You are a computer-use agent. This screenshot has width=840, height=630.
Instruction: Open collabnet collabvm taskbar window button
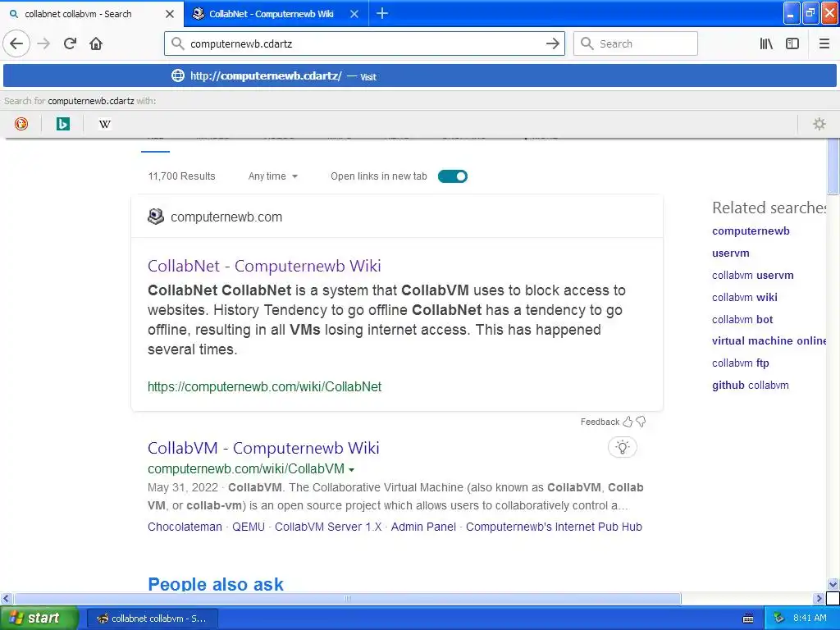tap(152, 619)
